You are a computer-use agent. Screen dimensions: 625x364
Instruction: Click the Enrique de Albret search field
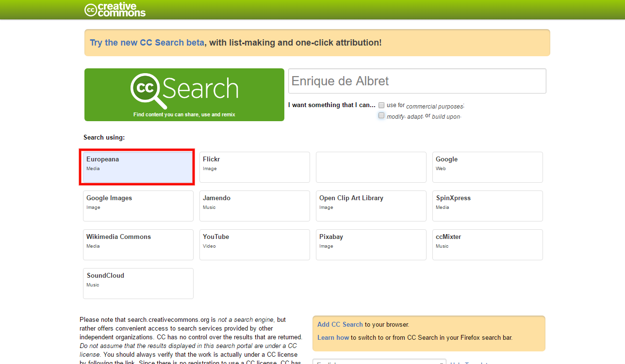coord(417,81)
